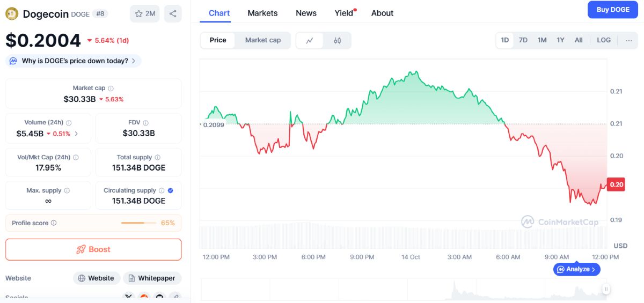The image size is (644, 303).
Task: Click the #8 rank badge
Action: pos(100,14)
